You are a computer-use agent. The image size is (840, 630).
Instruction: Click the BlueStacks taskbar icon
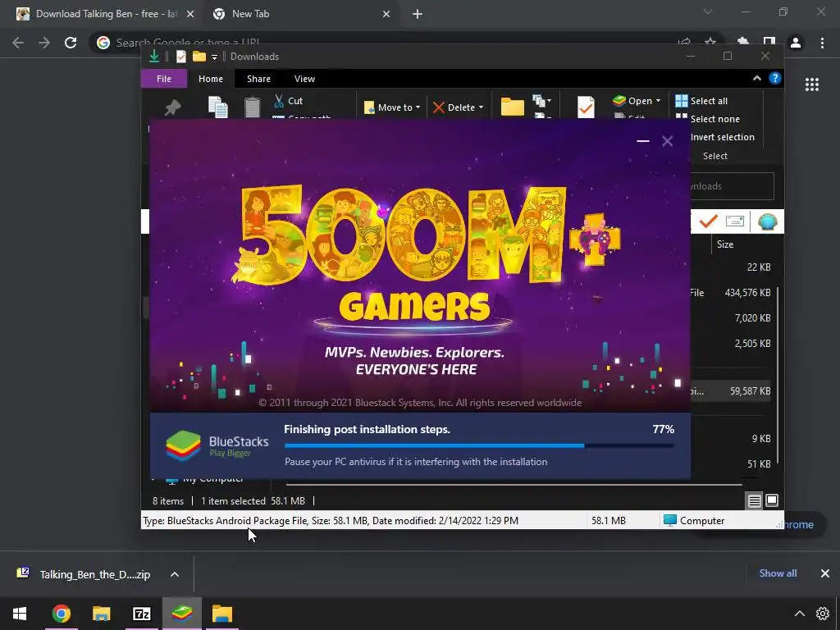[x=182, y=614]
